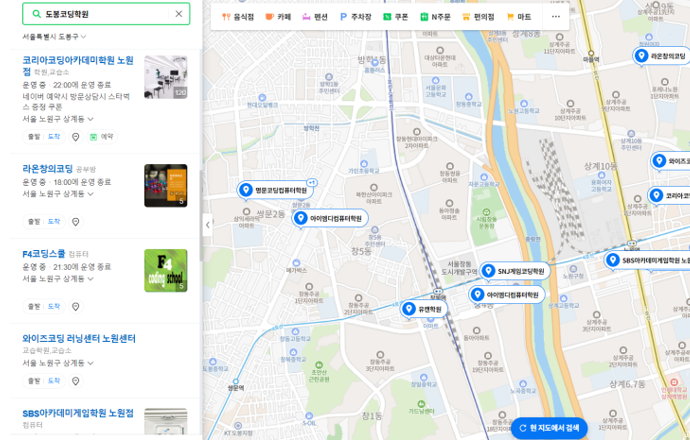Open the 서울특별시 도봉구 region dropdown
This screenshot has width=690, height=440.
click(x=54, y=37)
